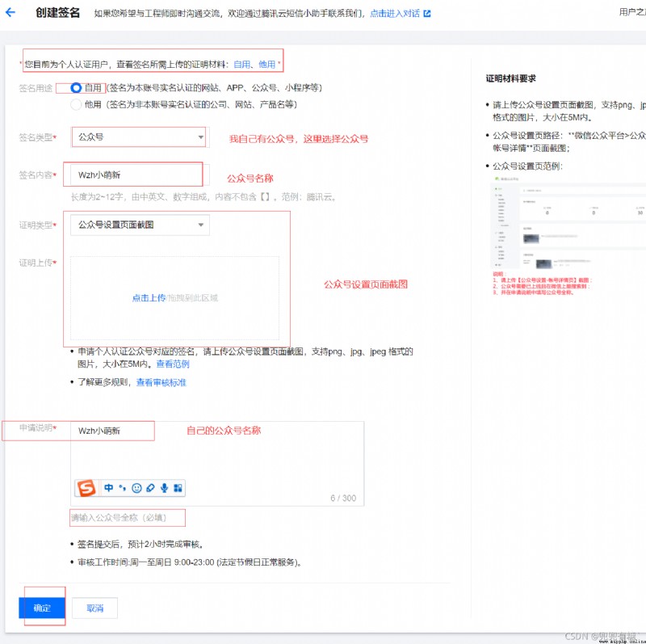
Task: Click the 取消 button
Action: click(94, 608)
